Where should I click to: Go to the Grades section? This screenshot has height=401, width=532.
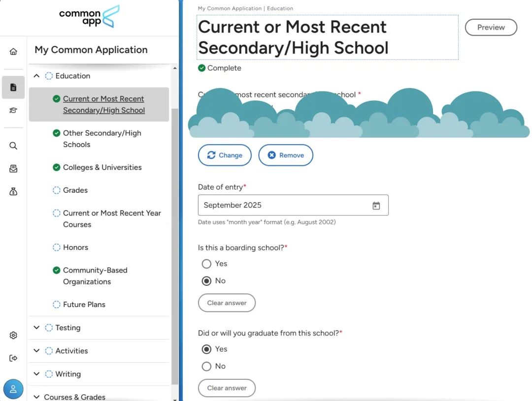pyautogui.click(x=75, y=190)
